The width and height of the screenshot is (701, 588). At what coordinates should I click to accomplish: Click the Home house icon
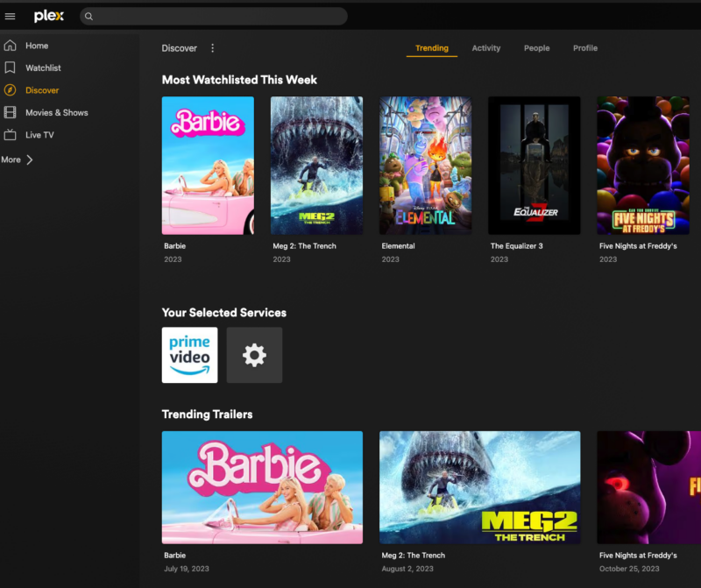pyautogui.click(x=10, y=46)
